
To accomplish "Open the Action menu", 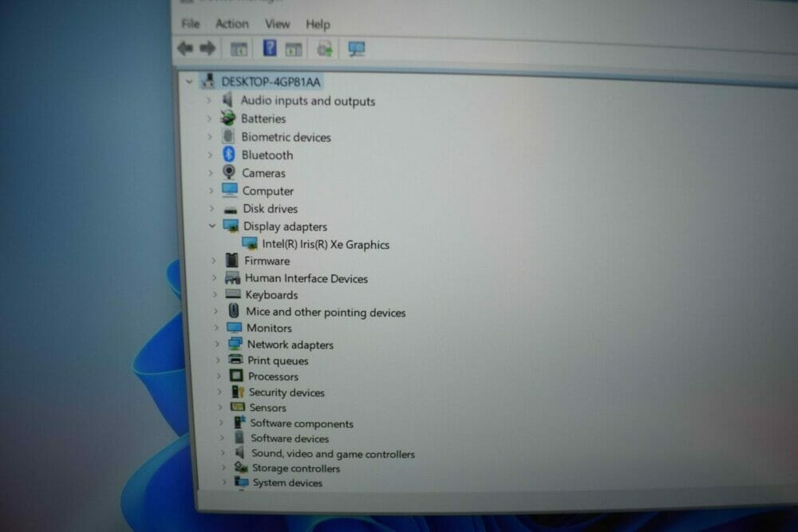I will tap(232, 24).
